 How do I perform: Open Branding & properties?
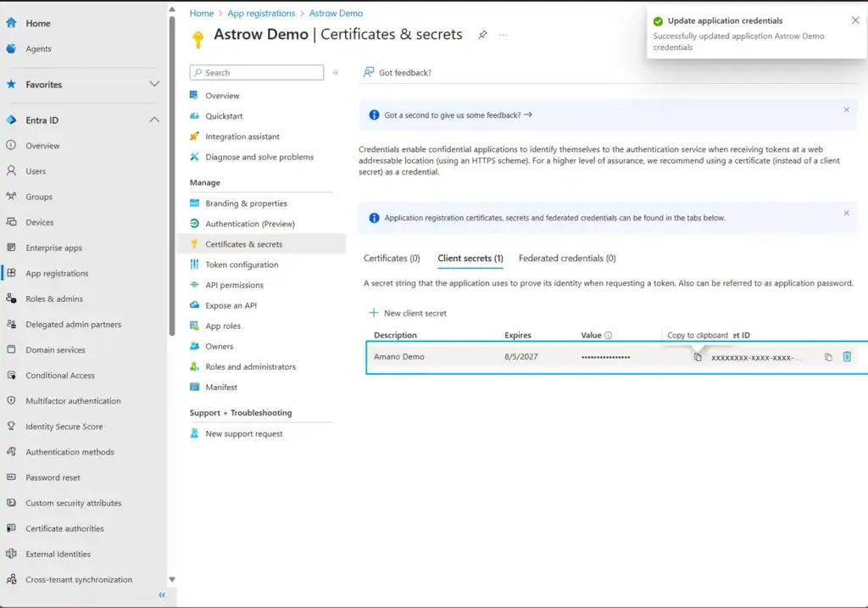[x=246, y=204]
